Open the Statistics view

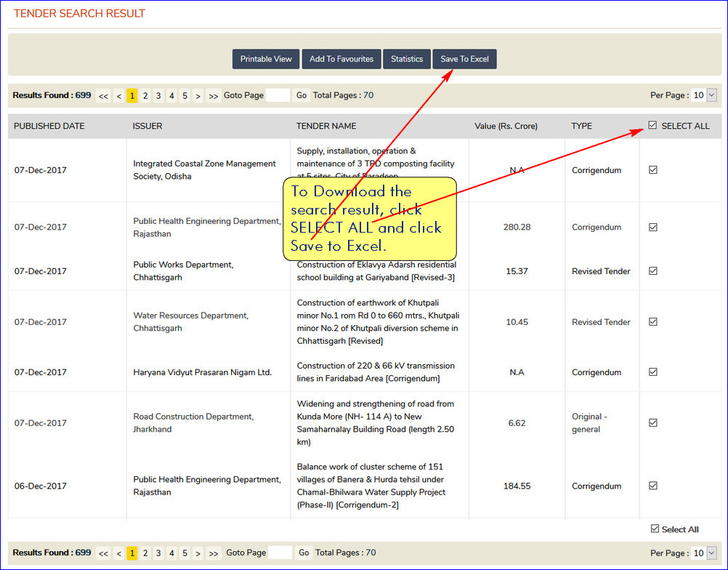[x=406, y=59]
